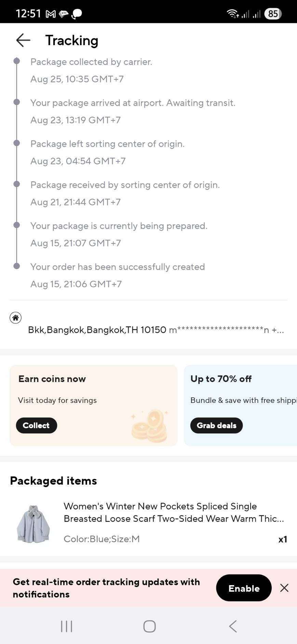Tap the chat bubble notification icon
Screen dimensions: 297x644
77,14
